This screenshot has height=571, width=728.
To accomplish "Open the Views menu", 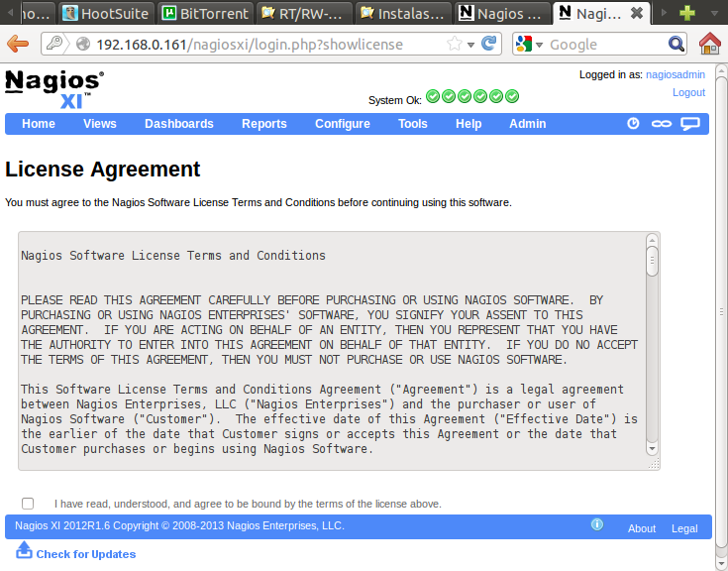I will [x=100, y=124].
